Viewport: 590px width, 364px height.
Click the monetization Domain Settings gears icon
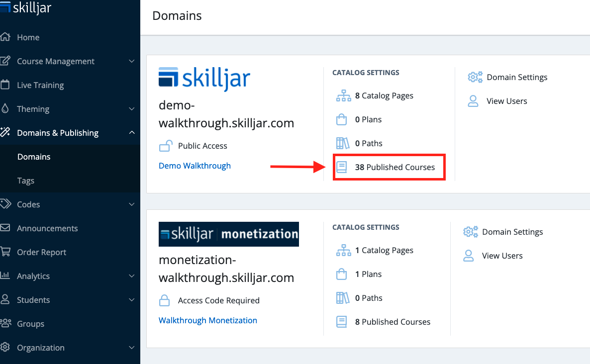click(471, 232)
